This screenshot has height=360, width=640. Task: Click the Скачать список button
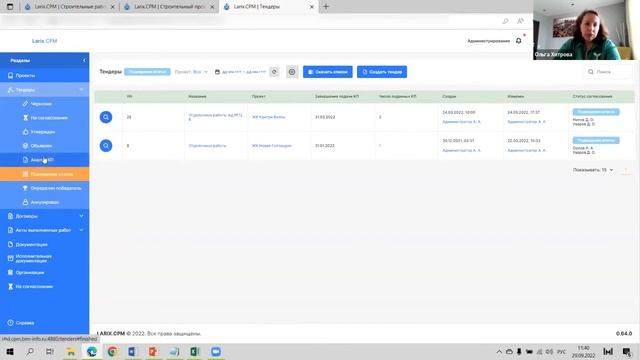[328, 72]
